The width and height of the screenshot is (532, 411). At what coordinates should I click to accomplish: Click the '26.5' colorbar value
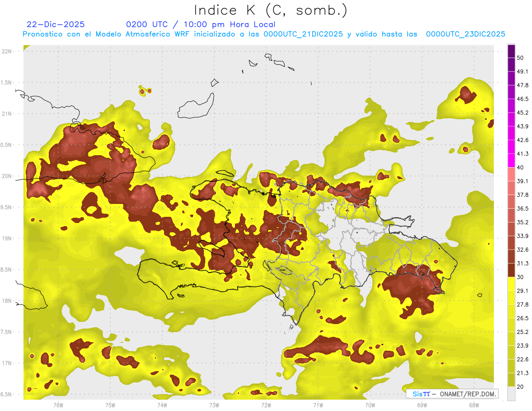point(523,318)
